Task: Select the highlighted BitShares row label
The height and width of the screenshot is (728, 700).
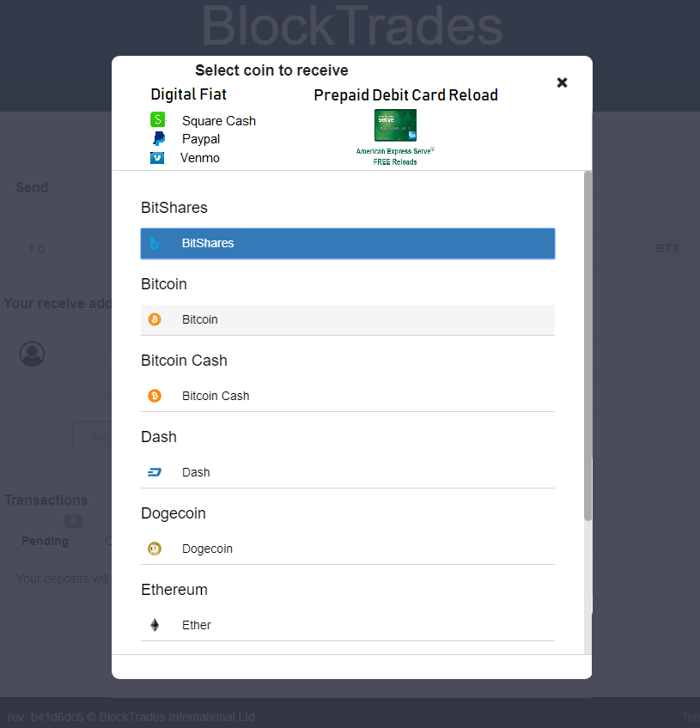Action: pos(208,243)
